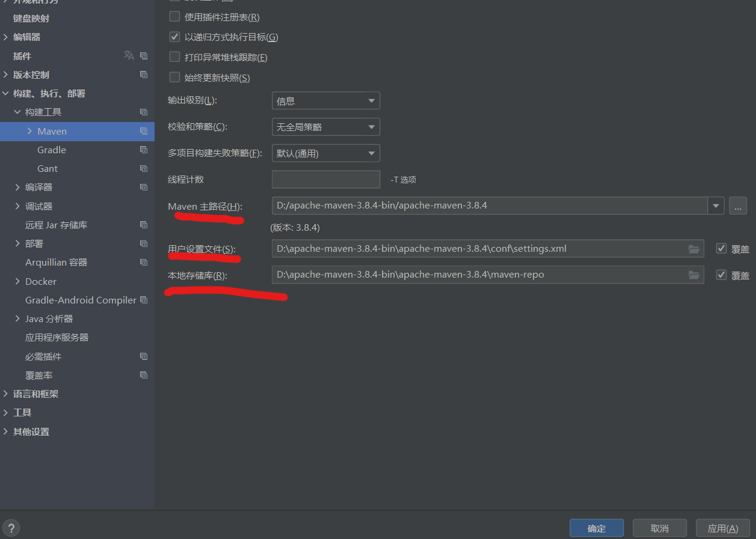Screen dimensions: 756x539
Task: Open 多项目构建失败策略 dropdown
Action: pos(326,153)
